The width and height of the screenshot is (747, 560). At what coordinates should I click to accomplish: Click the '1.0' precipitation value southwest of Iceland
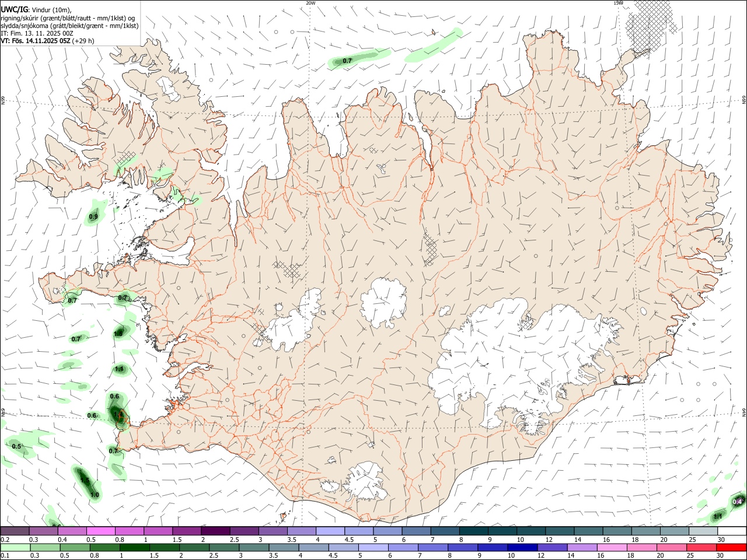point(95,495)
